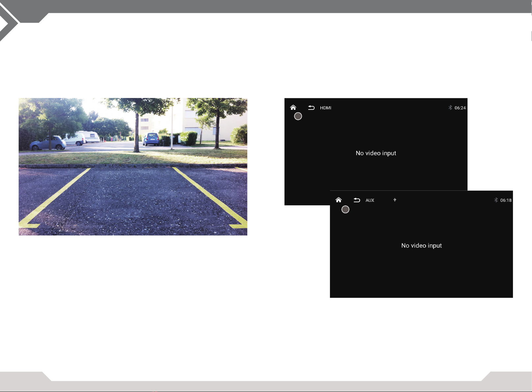
Task: Tap the Bluetooth icon on the AUX screen
Action: (x=496, y=200)
